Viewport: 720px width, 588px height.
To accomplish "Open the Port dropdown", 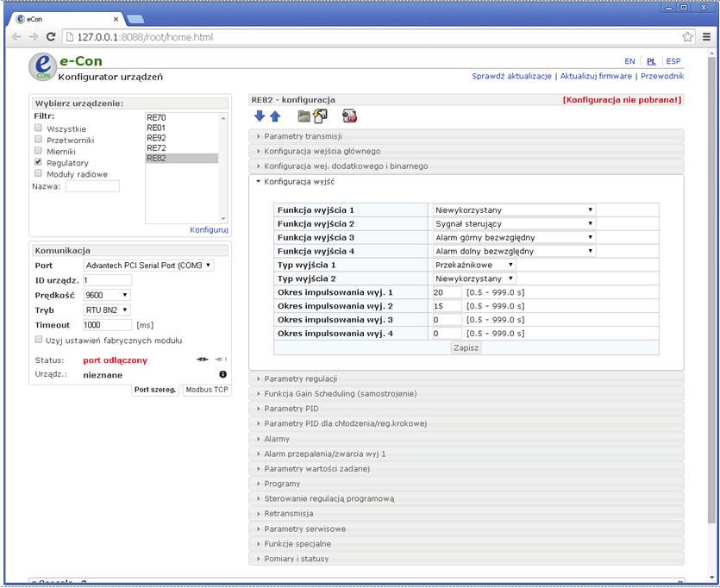I will click(148, 266).
